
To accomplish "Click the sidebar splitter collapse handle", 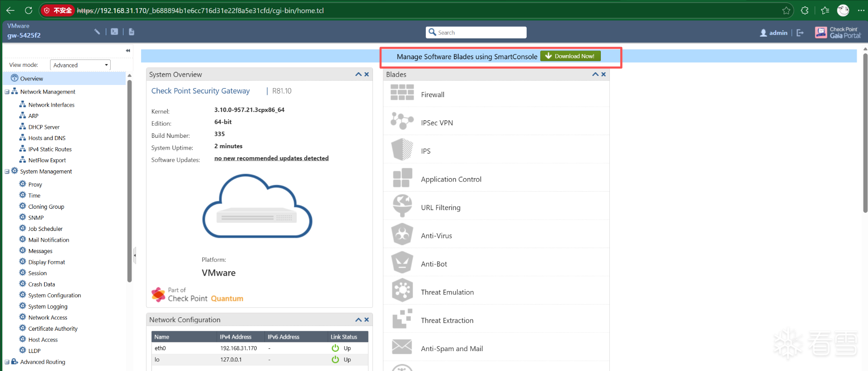I will pyautogui.click(x=135, y=255).
